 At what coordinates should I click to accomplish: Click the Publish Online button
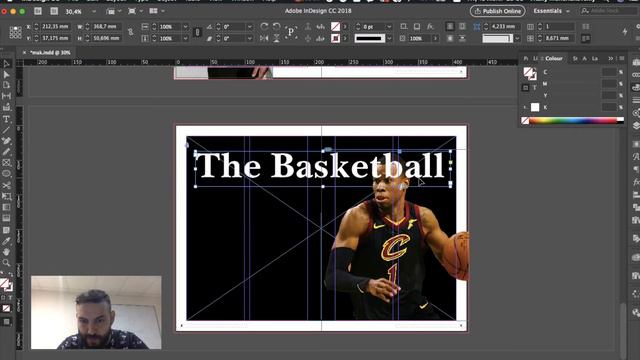coord(498,11)
